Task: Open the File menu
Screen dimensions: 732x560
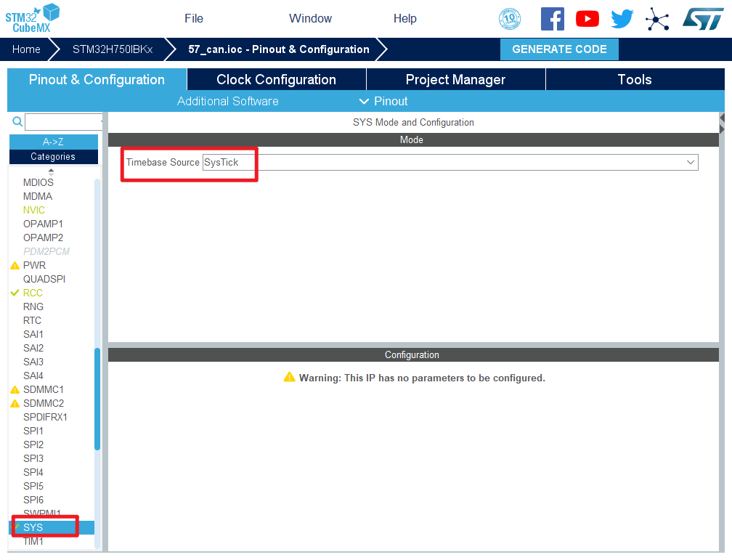Action: pyautogui.click(x=194, y=19)
